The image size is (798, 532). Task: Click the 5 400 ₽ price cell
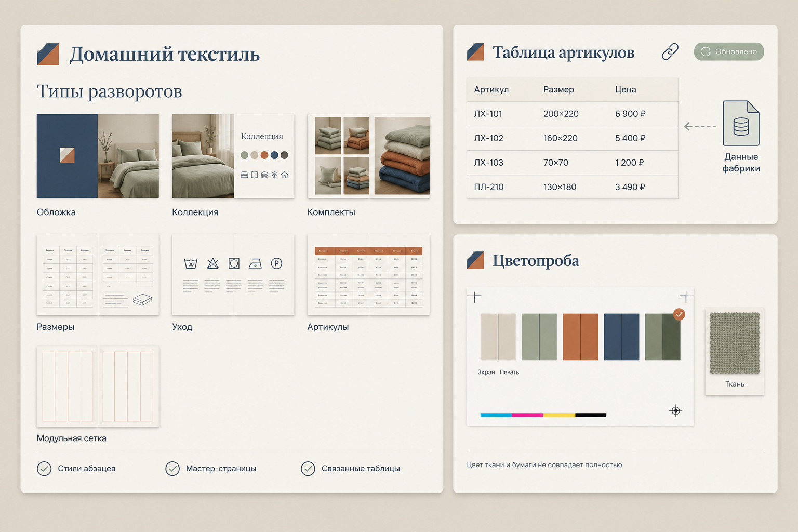pyautogui.click(x=630, y=138)
